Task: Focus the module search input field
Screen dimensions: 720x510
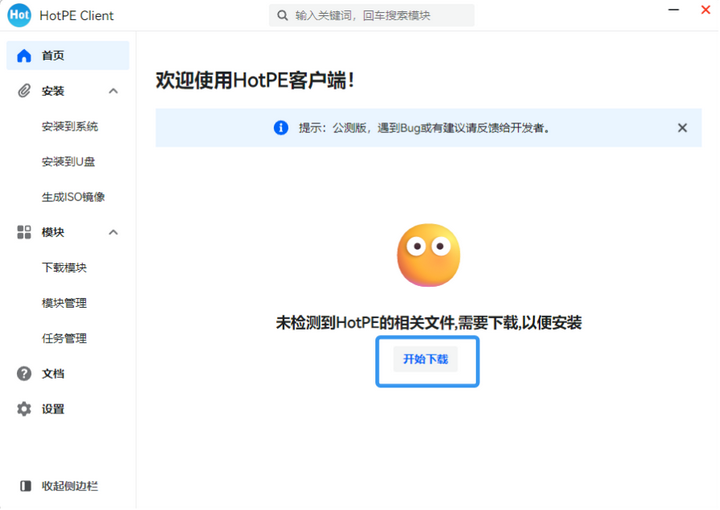Action: (x=372, y=16)
